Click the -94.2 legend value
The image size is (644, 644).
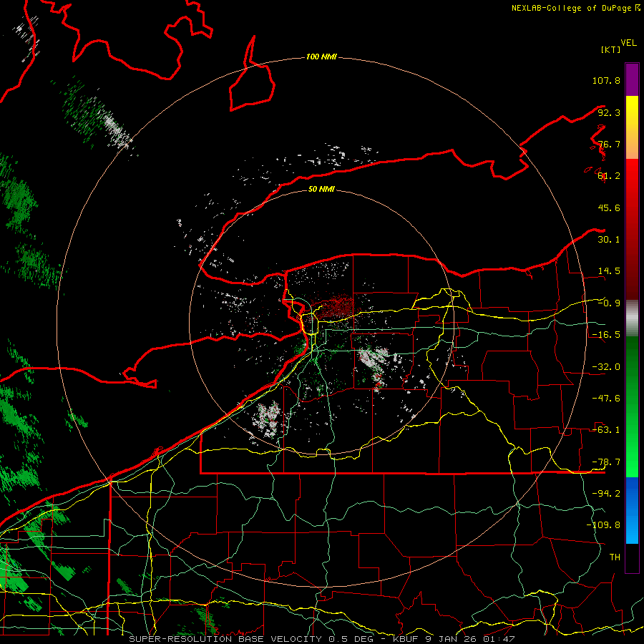pos(606,494)
